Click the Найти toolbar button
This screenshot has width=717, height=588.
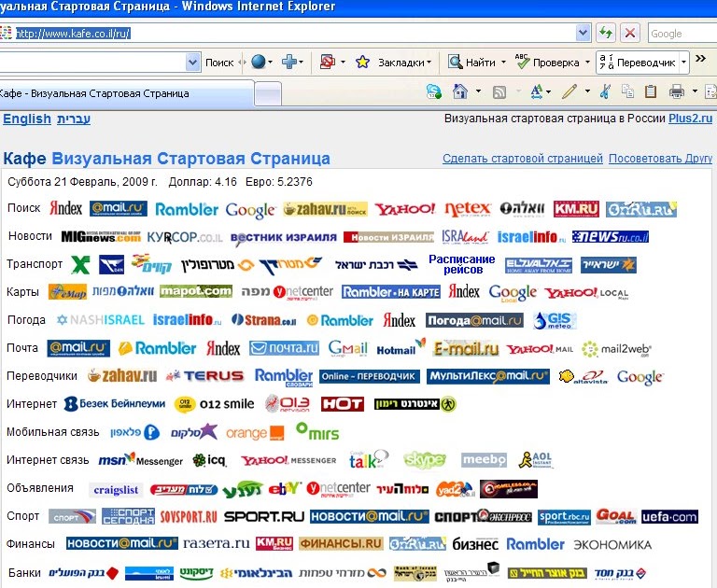pos(472,63)
